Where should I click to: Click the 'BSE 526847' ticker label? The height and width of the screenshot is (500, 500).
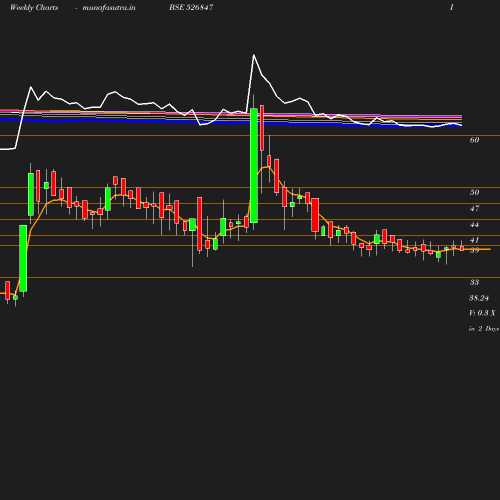pyautogui.click(x=191, y=7)
